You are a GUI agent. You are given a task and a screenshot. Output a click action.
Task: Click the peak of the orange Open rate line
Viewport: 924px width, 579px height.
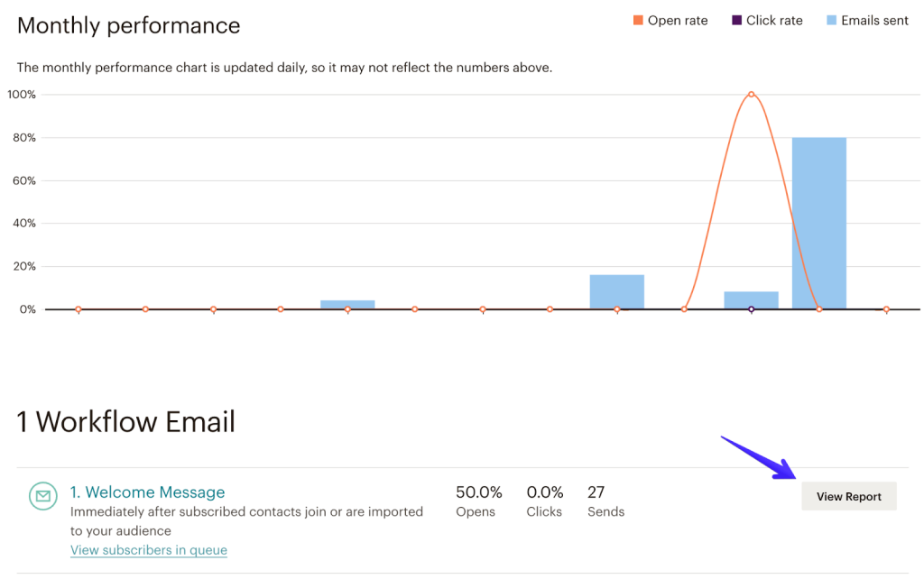(751, 93)
